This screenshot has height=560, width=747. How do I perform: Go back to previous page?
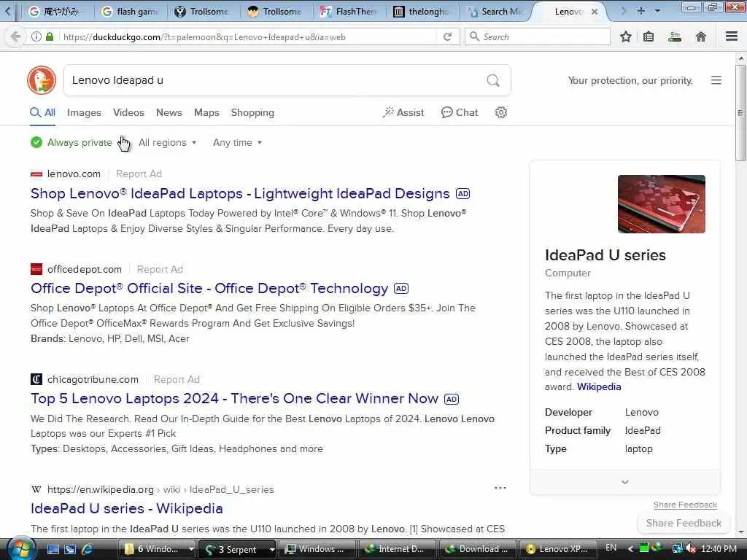(x=15, y=36)
